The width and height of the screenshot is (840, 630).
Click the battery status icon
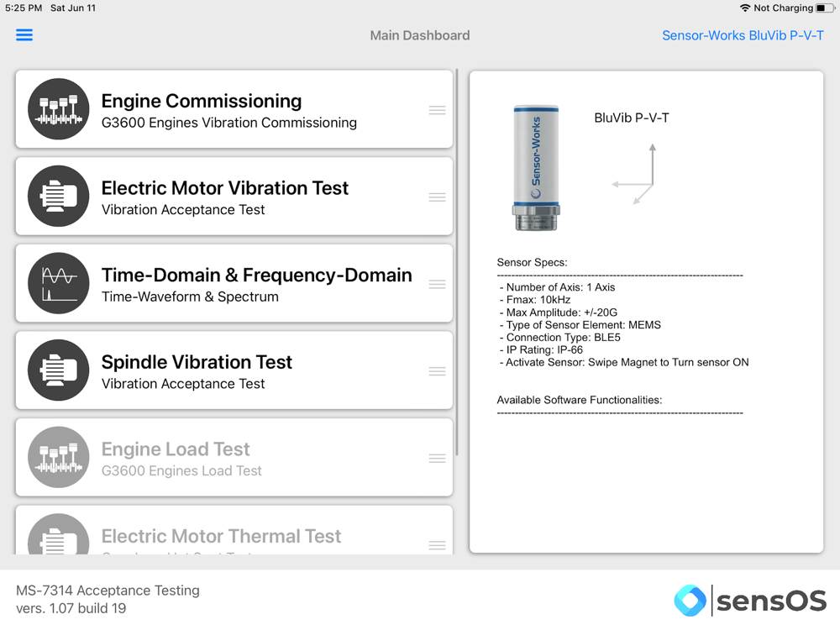click(825, 8)
